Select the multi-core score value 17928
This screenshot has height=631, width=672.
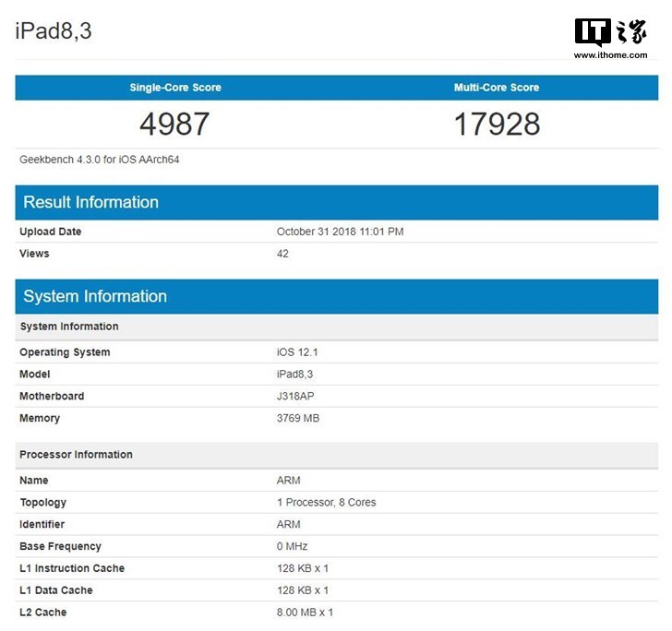497,124
